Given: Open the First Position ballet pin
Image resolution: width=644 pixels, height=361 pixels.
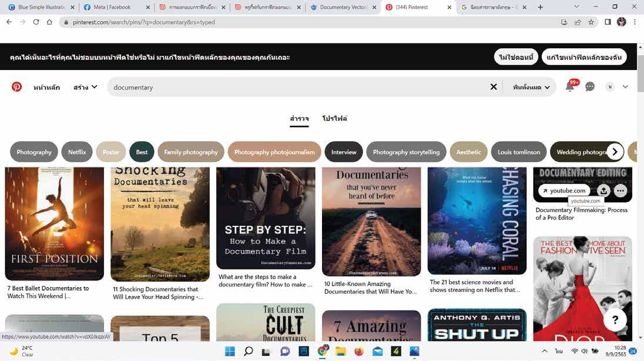Looking at the screenshot, I should [x=54, y=224].
